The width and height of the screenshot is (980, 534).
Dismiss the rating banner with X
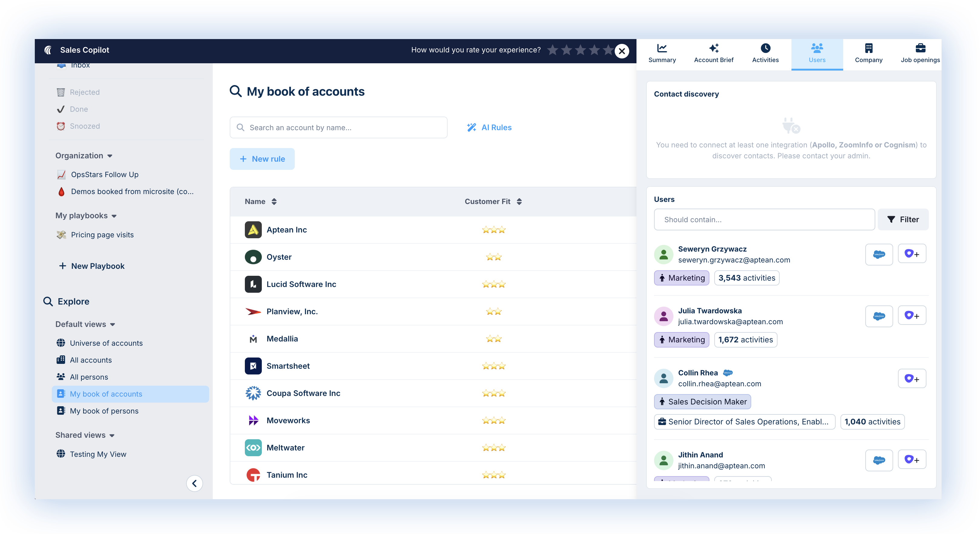coord(622,51)
